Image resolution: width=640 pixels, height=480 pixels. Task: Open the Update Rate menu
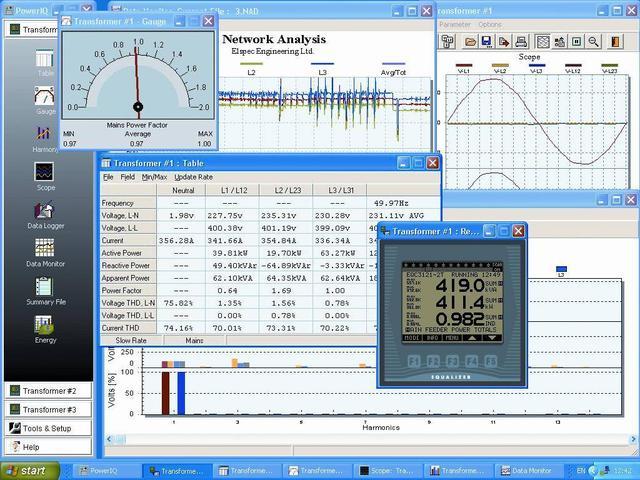point(193,177)
